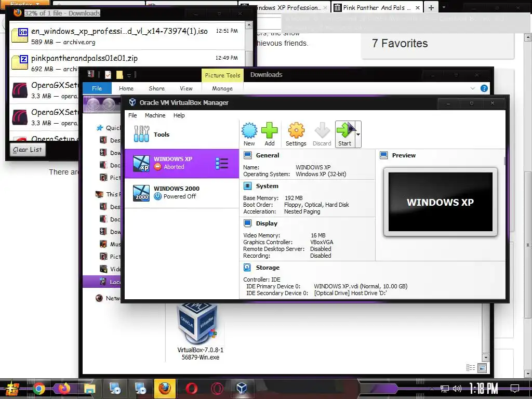
Task: Open Opera browser from the taskbar
Action: (191, 389)
